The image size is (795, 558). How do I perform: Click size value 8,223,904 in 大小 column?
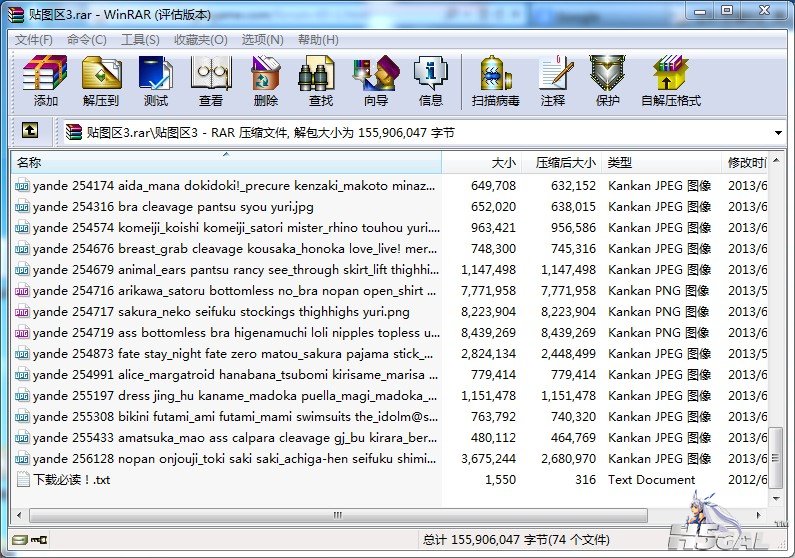(488, 312)
